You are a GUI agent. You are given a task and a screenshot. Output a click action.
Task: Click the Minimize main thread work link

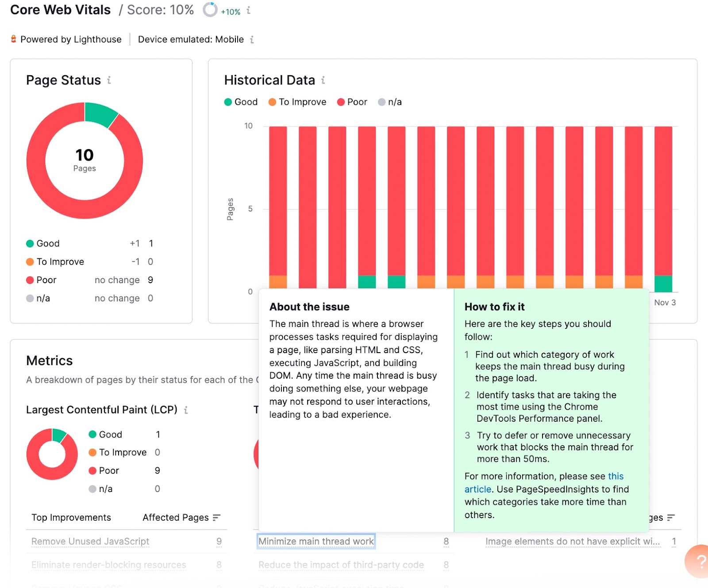[316, 541]
